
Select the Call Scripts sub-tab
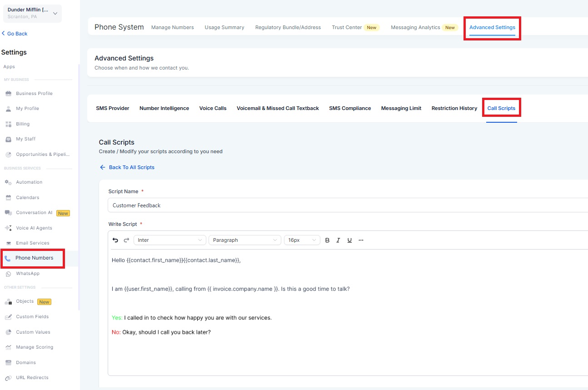coord(501,108)
